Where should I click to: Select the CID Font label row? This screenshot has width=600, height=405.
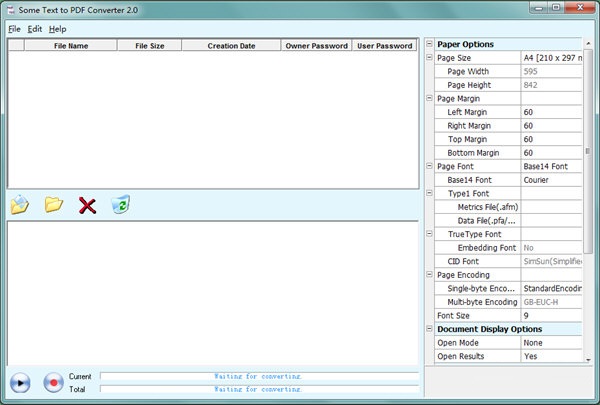[x=478, y=261]
